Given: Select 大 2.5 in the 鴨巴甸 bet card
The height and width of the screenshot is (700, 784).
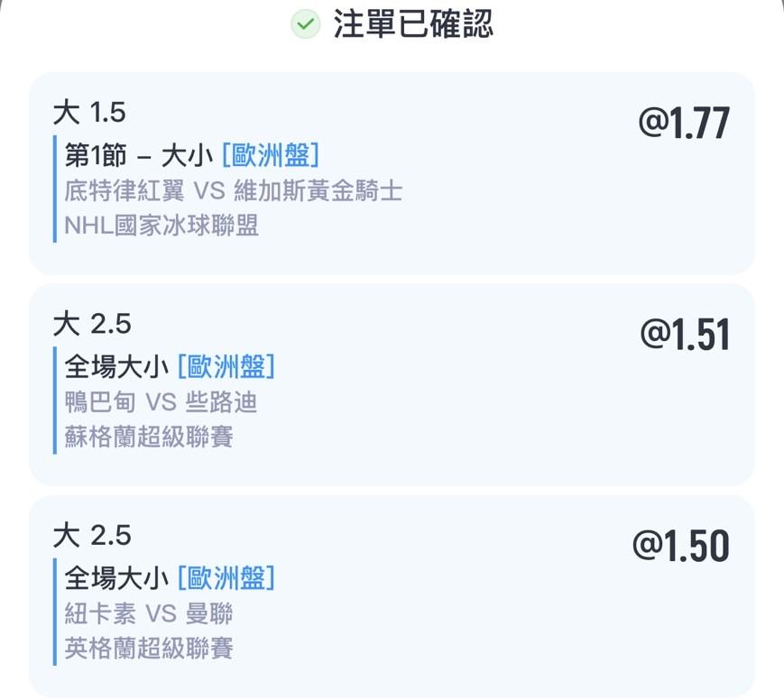Looking at the screenshot, I should click(92, 323).
